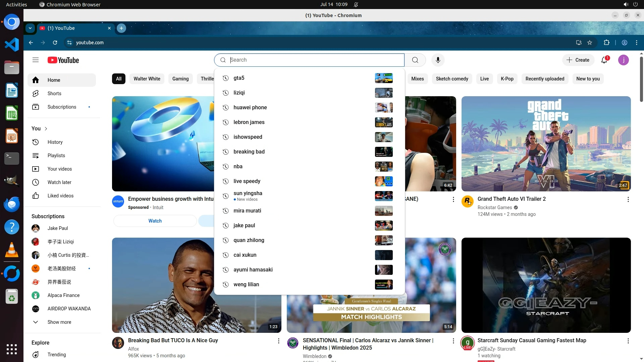Click the sponsored Watch button
Image resolution: width=644 pixels, height=362 pixels.
pyautogui.click(x=155, y=221)
